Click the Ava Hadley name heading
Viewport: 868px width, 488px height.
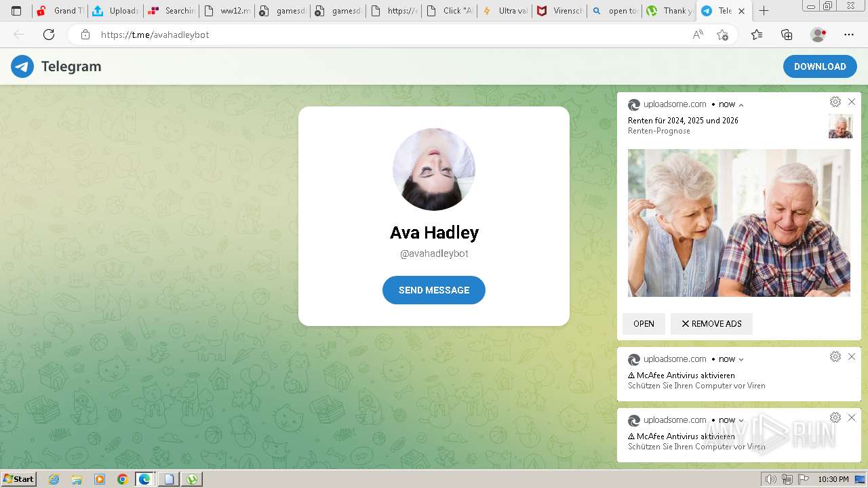click(434, 232)
